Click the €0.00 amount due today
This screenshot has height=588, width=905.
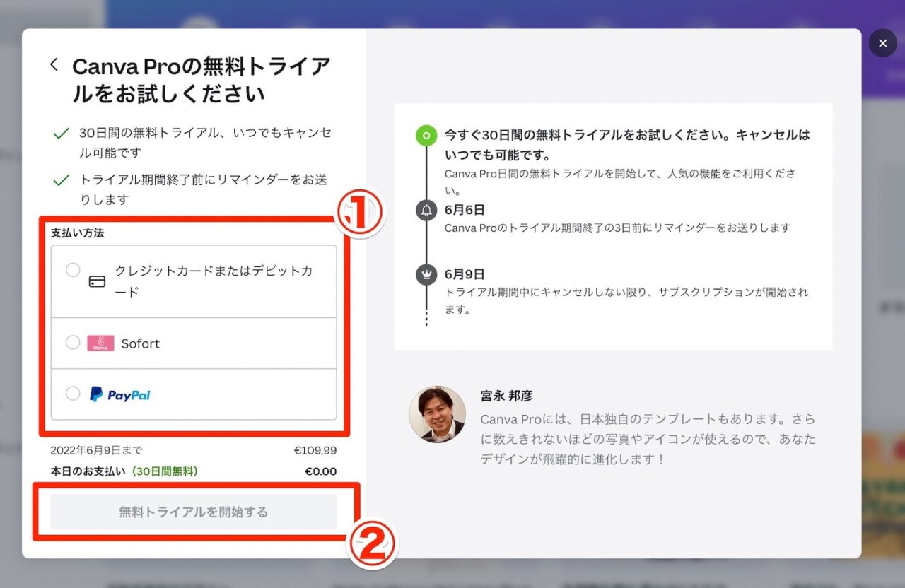coord(320,471)
